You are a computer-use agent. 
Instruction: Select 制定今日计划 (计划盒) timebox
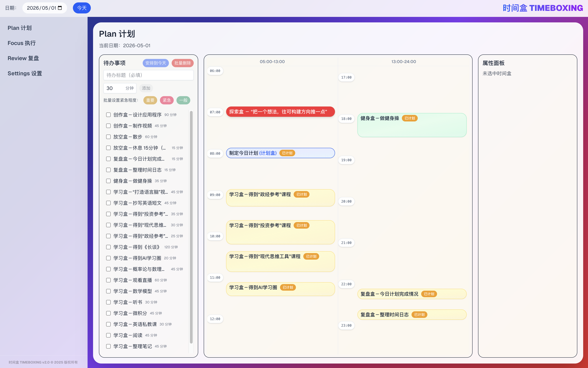point(280,153)
